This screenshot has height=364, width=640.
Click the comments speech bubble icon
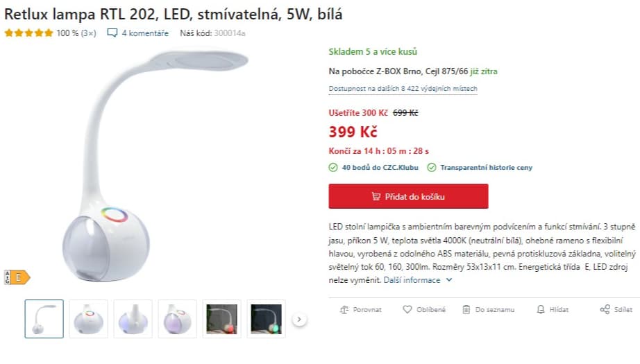(x=112, y=33)
